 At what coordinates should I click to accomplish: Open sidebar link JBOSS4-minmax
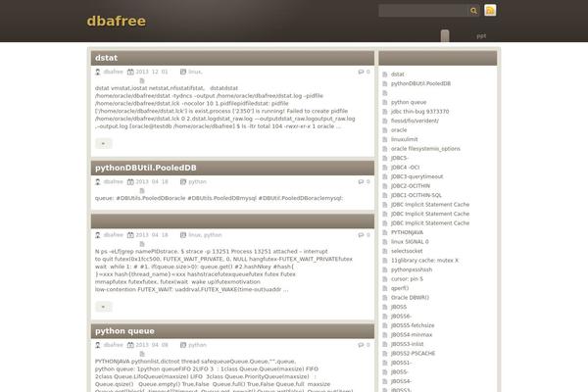412,334
